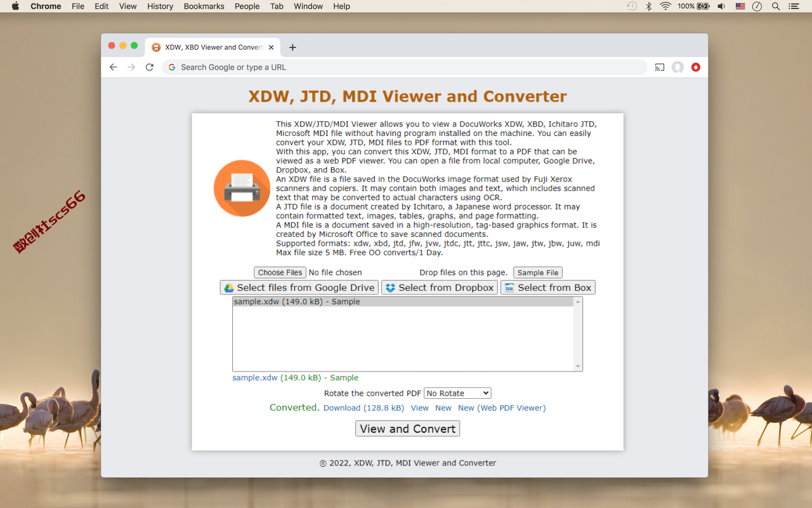Select files from Google Drive button
The width and height of the screenshot is (812, 508).
(x=299, y=288)
